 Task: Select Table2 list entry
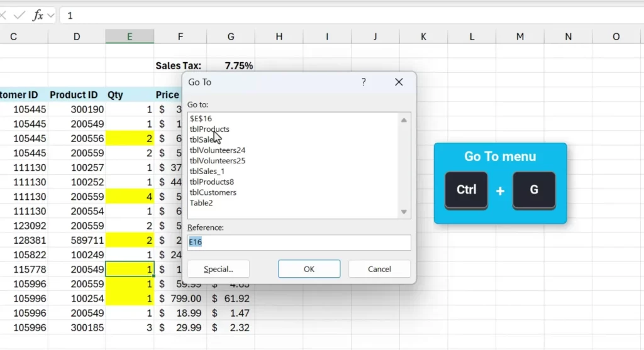coord(201,203)
